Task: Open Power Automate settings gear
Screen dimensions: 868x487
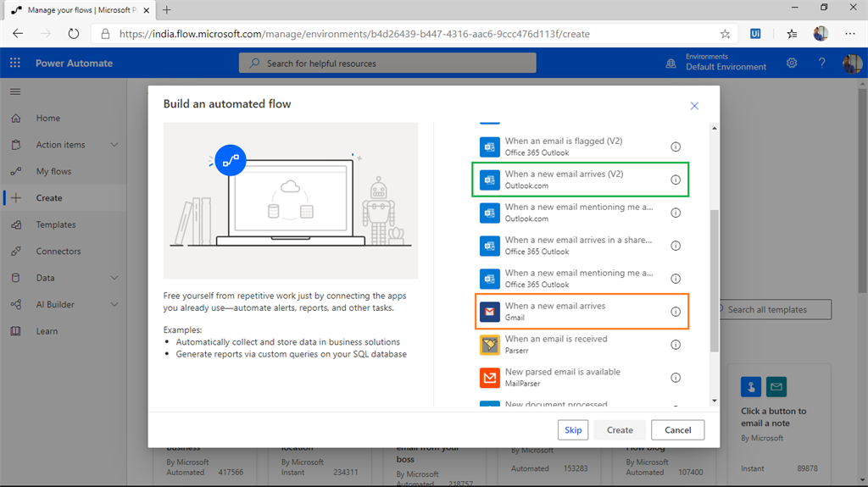Action: click(792, 63)
